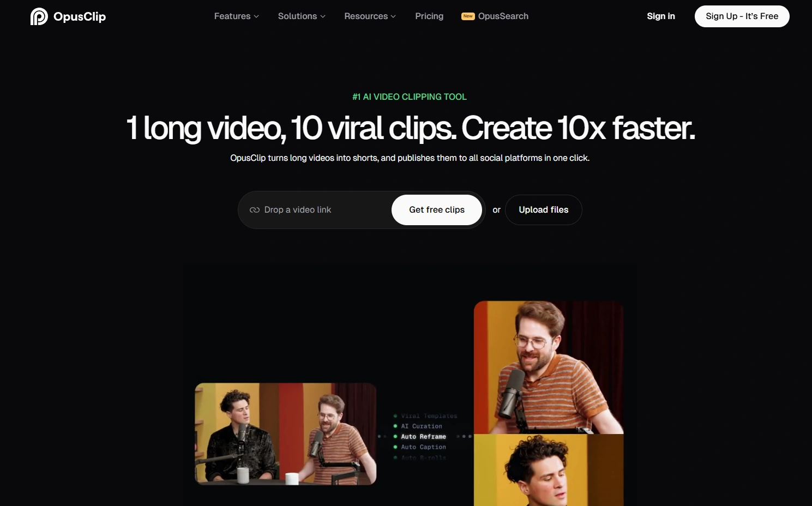Expand the Solutions dropdown menu

tap(302, 16)
